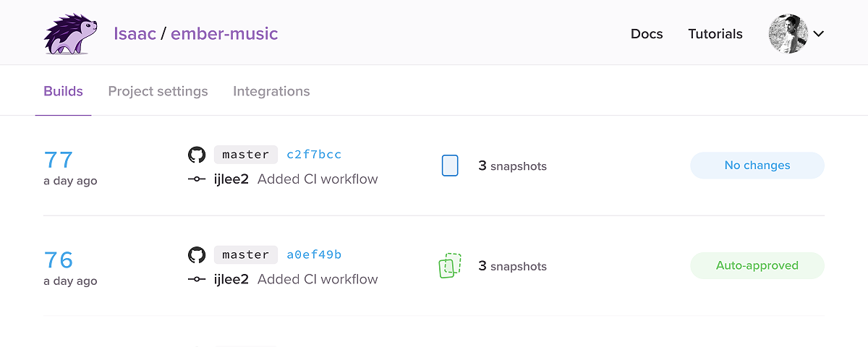Expand the account dropdown chevron
Viewport: 868px width, 347px height.
pos(819,34)
